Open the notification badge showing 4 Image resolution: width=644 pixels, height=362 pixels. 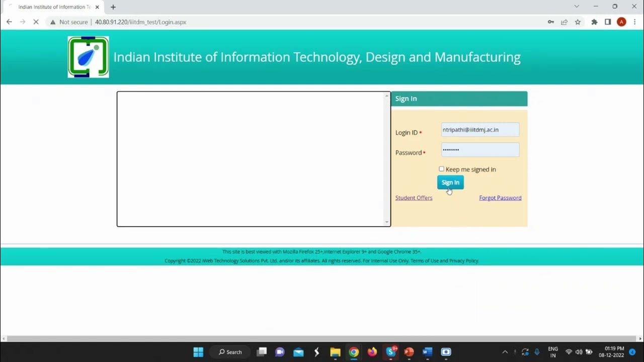click(x=632, y=352)
